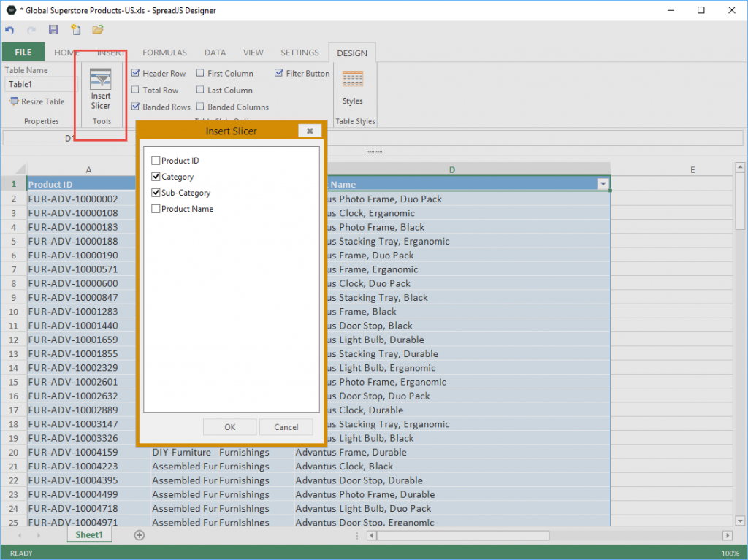Select cell FUR-ADV-10004159
This screenshot has height=560, width=748.
point(88,452)
